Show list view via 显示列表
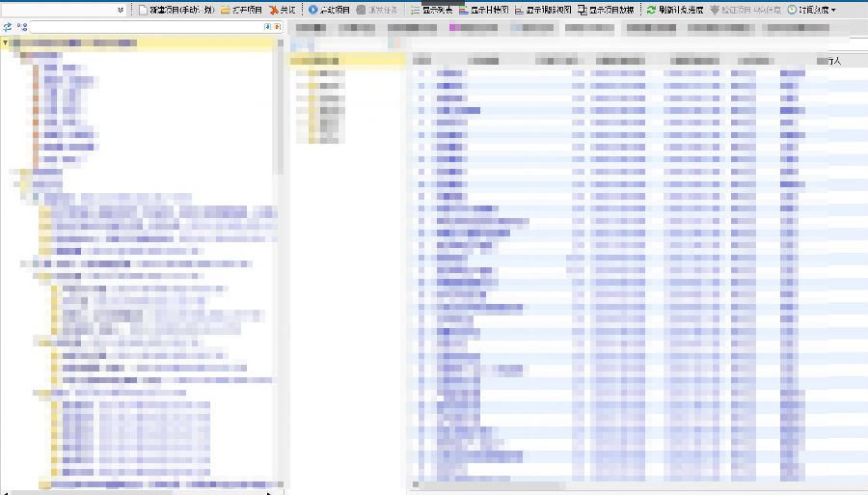Image resolution: width=868 pixels, height=495 pixels. coord(415,10)
